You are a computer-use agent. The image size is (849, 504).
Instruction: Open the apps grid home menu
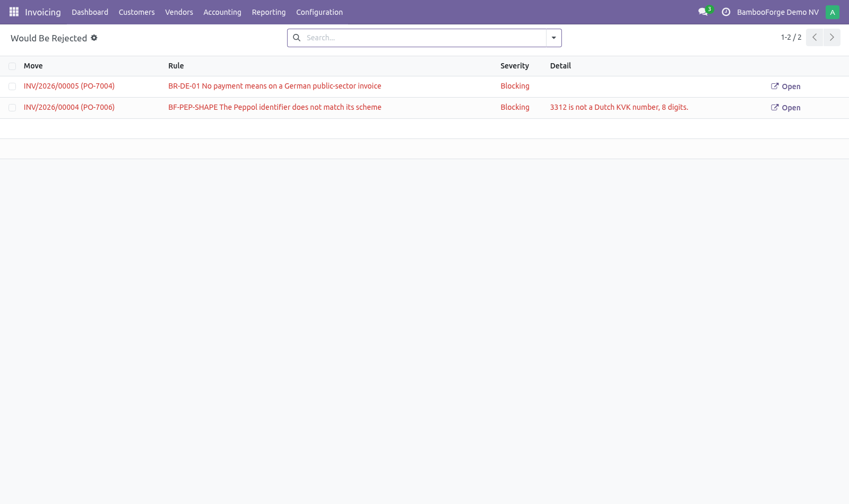pos(14,12)
